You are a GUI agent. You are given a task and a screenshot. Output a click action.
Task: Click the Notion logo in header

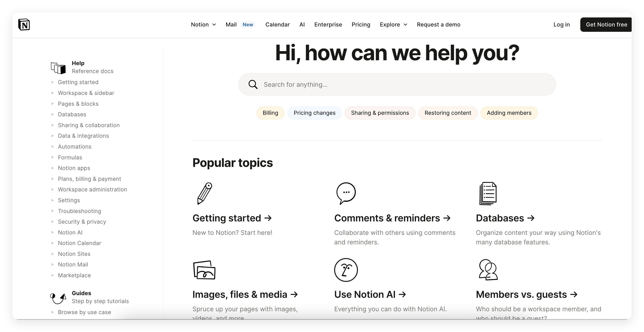pyautogui.click(x=24, y=25)
